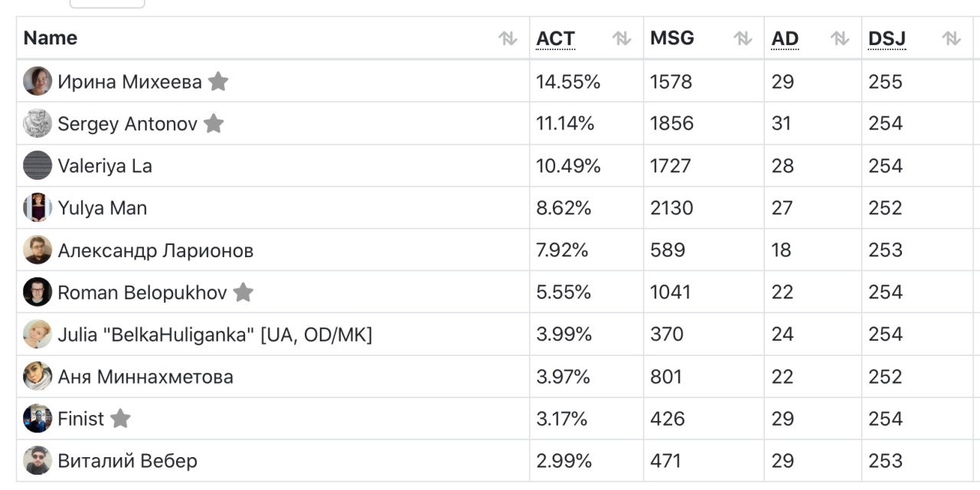
Task: Click Александр Ларионов's avatar
Action: (x=38, y=250)
